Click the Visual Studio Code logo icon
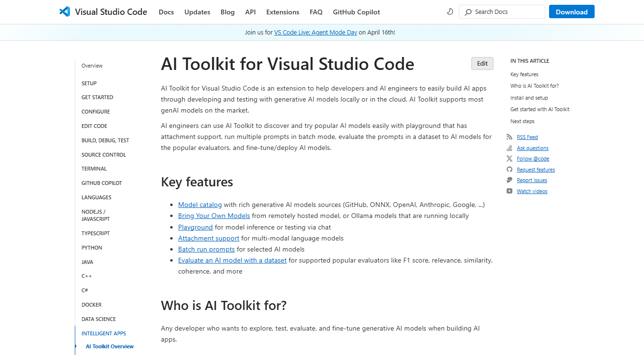 [65, 12]
